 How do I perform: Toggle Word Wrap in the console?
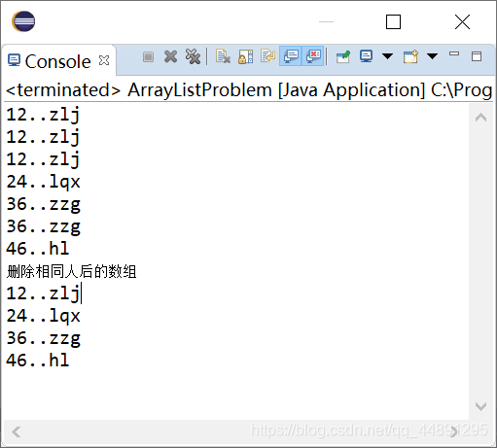pos(267,56)
